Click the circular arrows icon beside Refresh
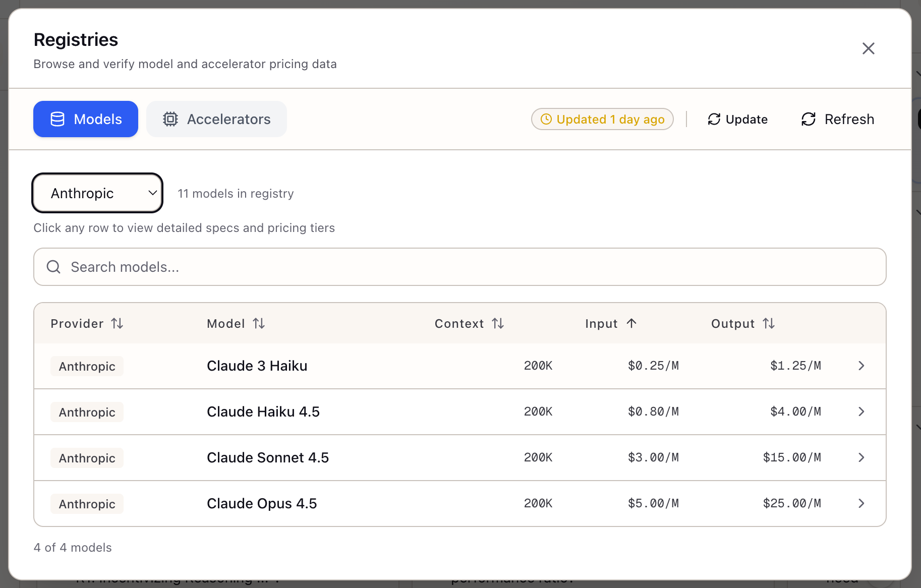This screenshot has width=921, height=588. tap(809, 119)
